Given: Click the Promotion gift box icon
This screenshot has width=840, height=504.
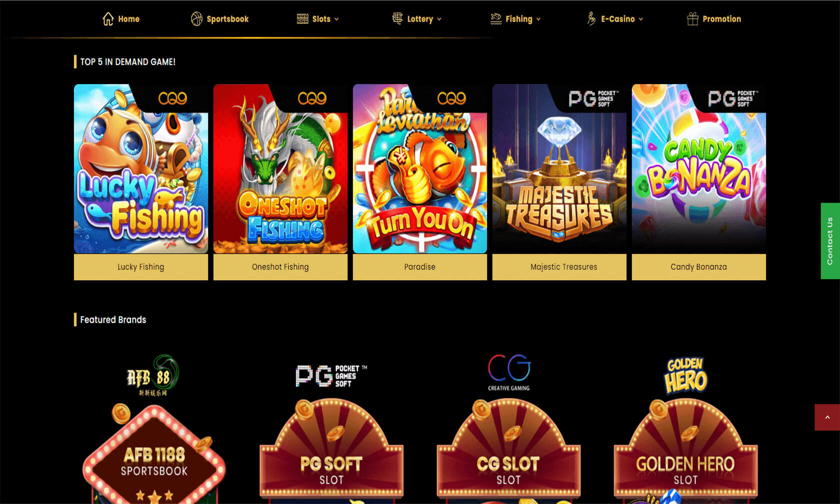Looking at the screenshot, I should [x=692, y=19].
